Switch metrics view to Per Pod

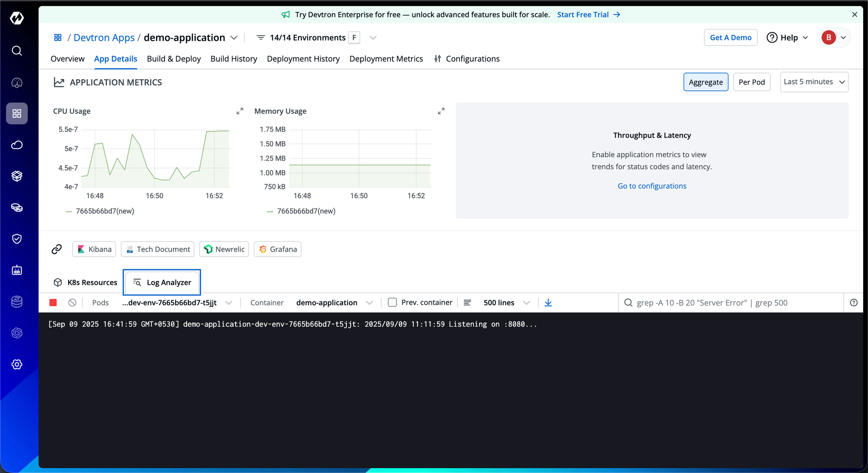tap(751, 82)
